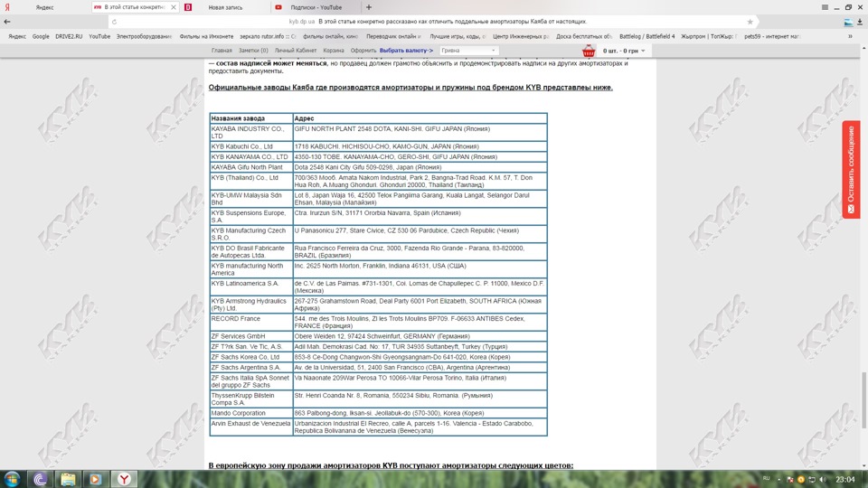Click the orange tray notification icon

coord(800,479)
